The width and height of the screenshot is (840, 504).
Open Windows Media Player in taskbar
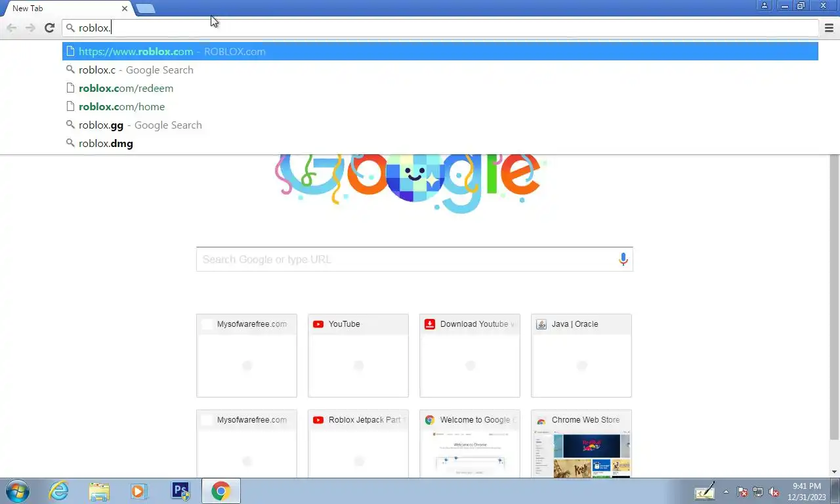[139, 491]
